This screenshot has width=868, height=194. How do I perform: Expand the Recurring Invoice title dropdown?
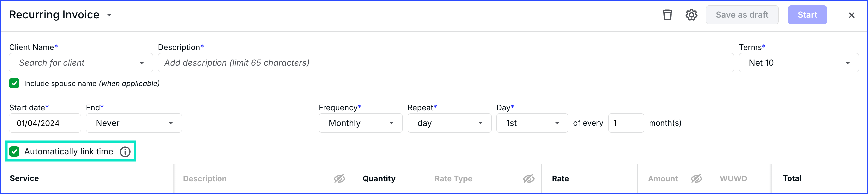coord(109,15)
